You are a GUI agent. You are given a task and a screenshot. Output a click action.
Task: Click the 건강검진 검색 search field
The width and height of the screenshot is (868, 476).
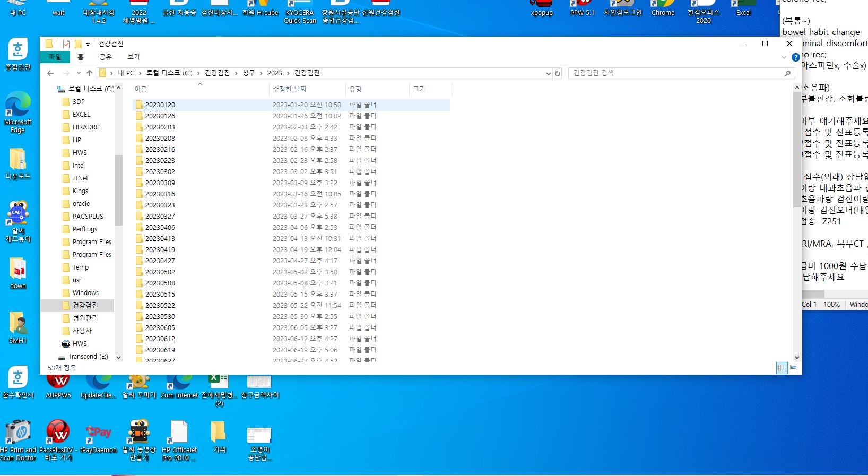676,73
